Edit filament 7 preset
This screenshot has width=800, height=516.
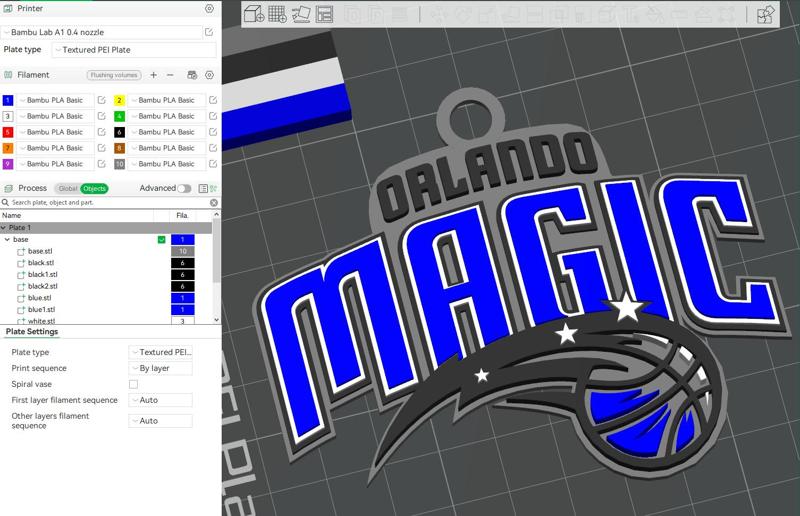[x=102, y=148]
